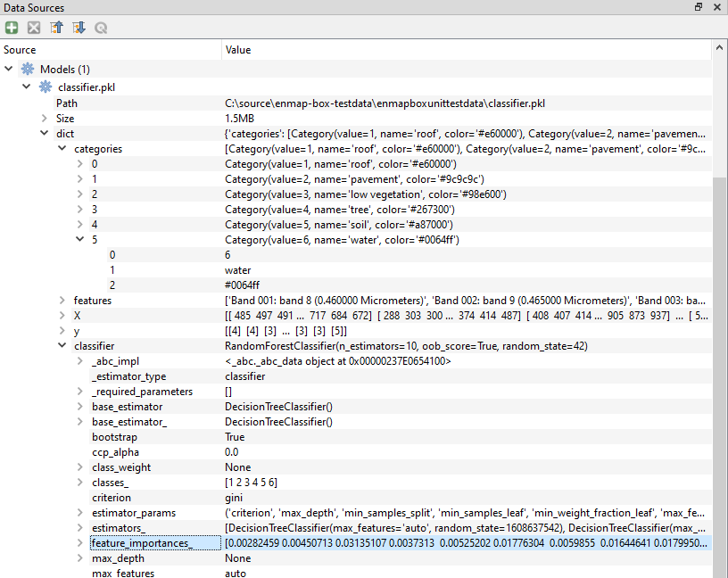The image size is (728, 578).
Task: Select the [1 2 3 4 5 6] classes value
Action: pyautogui.click(x=251, y=483)
